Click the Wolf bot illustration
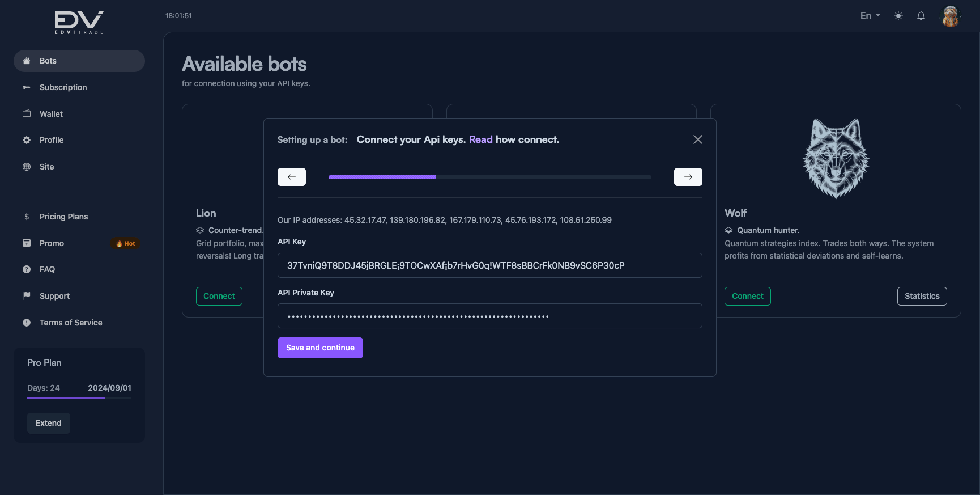 836,158
